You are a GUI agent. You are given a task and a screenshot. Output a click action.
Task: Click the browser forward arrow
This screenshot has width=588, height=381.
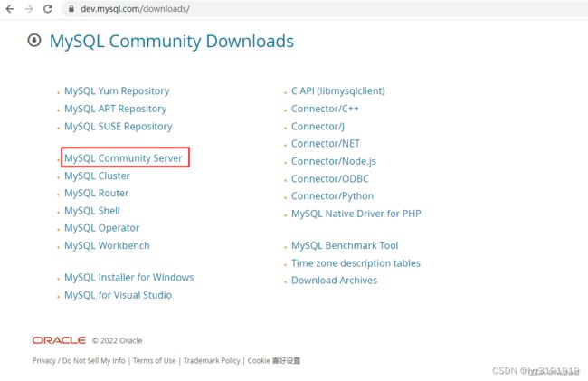coord(29,9)
